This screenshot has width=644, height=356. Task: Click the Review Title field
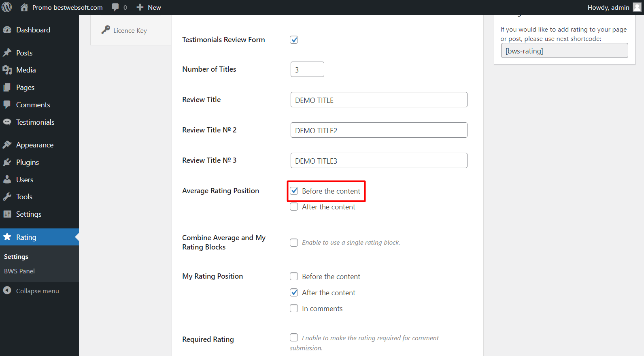click(379, 100)
